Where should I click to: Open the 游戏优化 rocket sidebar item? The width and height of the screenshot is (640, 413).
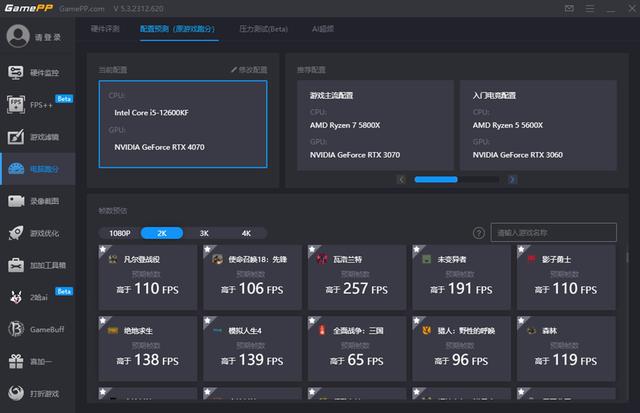38,233
